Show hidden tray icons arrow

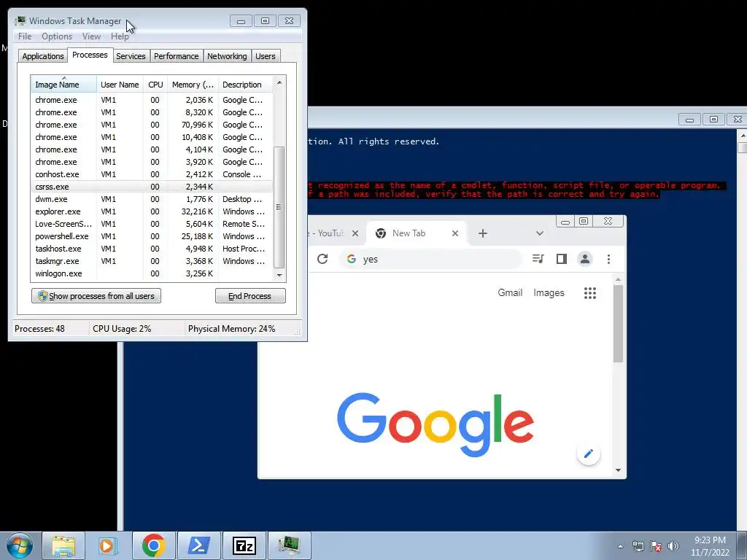tap(620, 546)
